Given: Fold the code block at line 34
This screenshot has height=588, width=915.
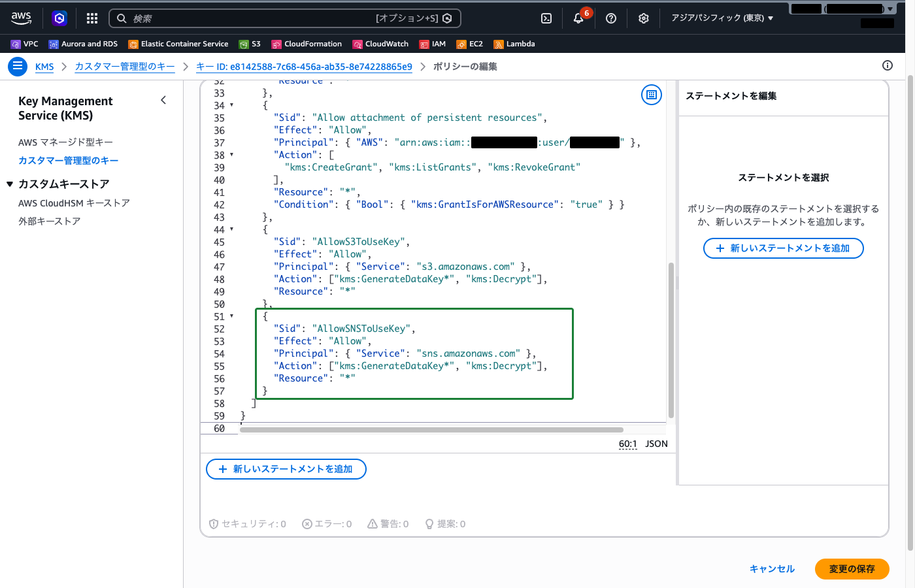Looking at the screenshot, I should [231, 105].
